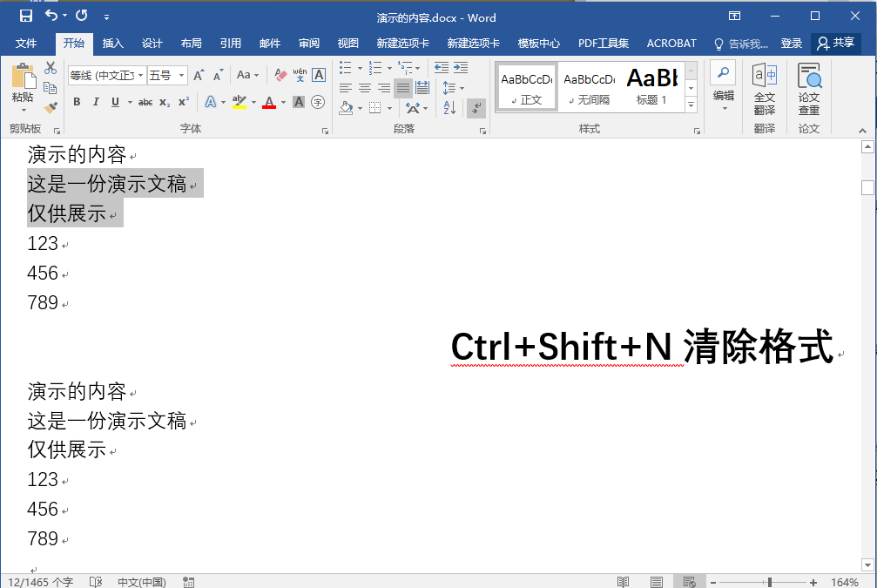Toggle Italic formatting
877x588 pixels.
96,103
